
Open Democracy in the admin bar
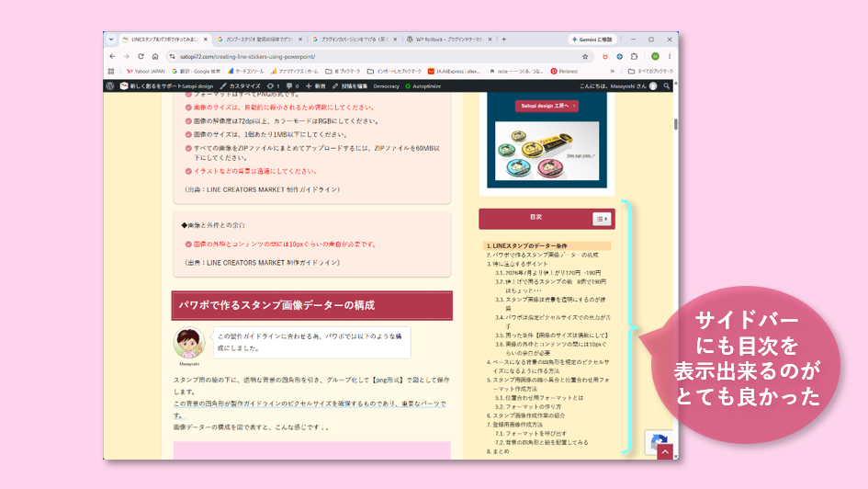click(x=387, y=86)
